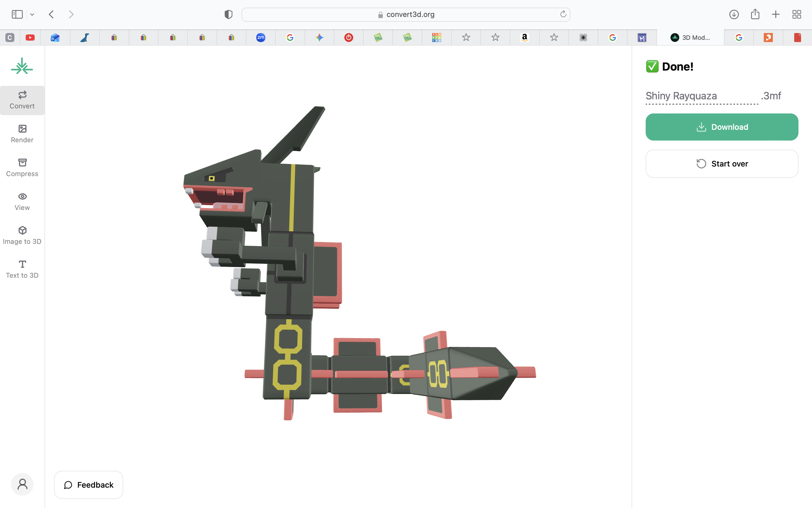
Task: Switch to the Amazon tab
Action: (x=524, y=38)
